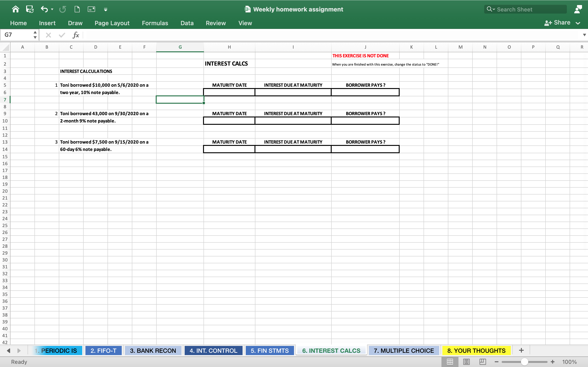This screenshot has height=367, width=588.
Task: Click the Redo icon
Action: 62,9
